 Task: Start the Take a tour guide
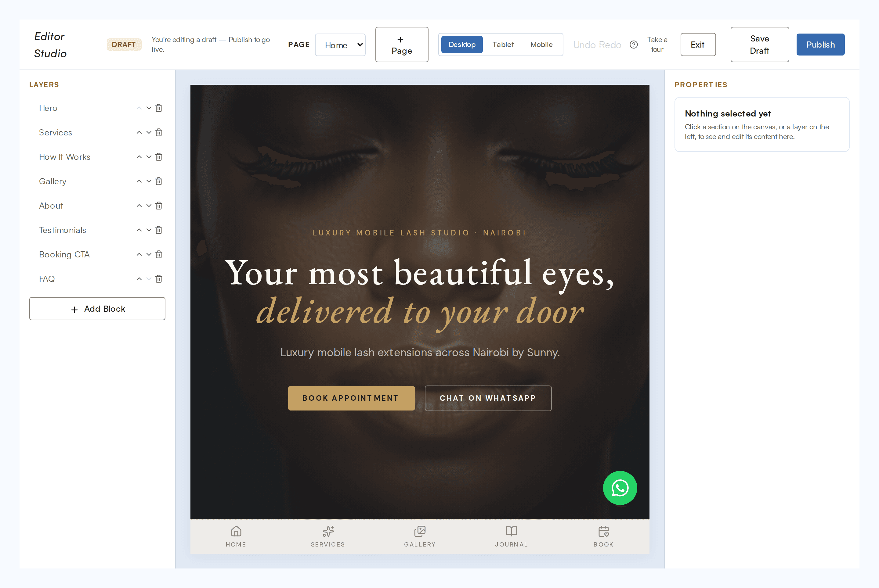(657, 45)
